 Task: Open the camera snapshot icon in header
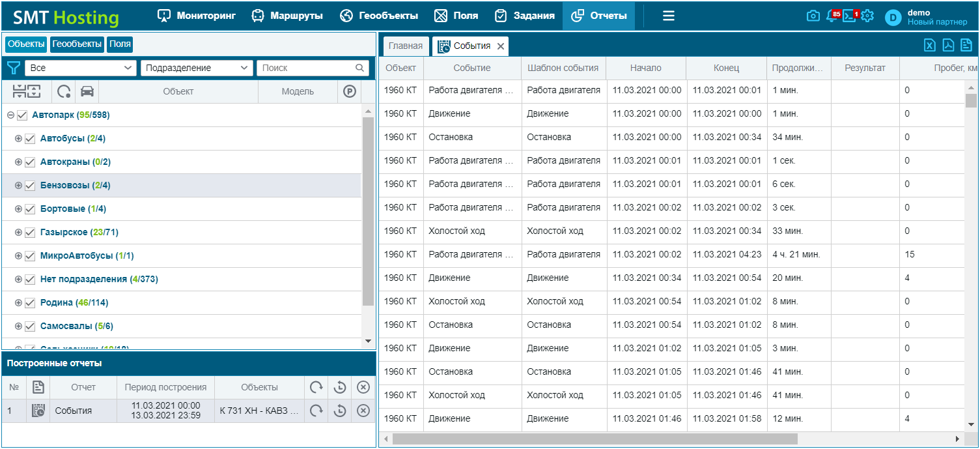(x=813, y=16)
